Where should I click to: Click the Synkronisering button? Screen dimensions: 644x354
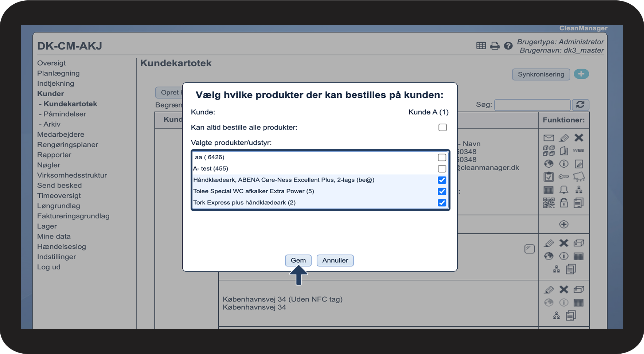pos(541,74)
